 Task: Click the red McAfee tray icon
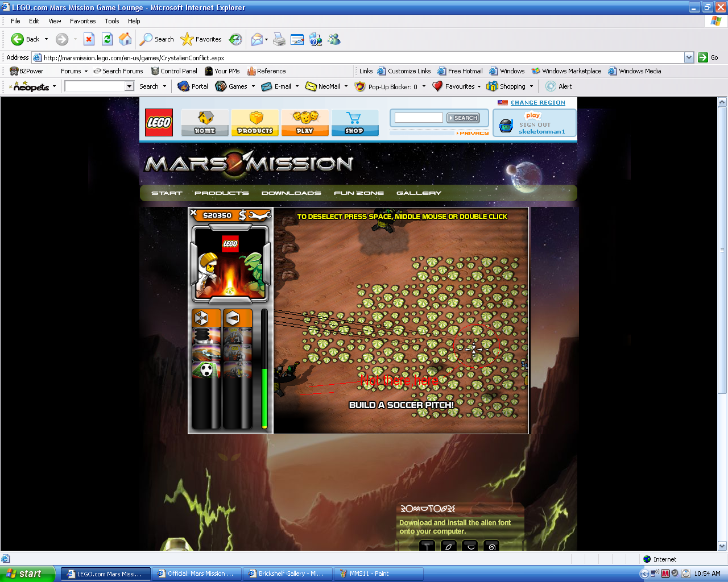665,573
